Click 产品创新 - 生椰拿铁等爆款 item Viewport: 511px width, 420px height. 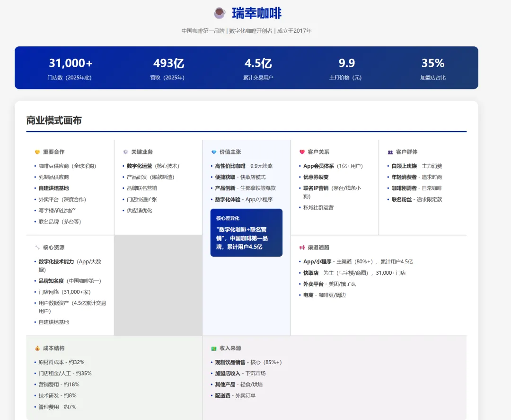(246, 188)
